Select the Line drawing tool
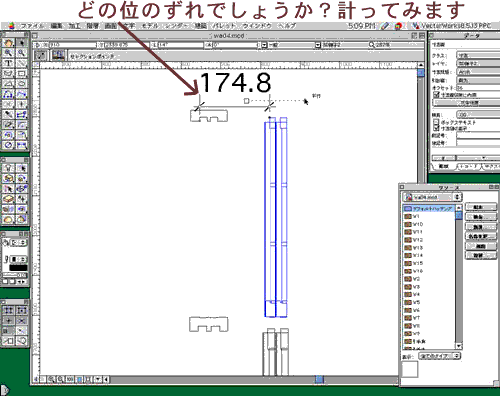 21,63
